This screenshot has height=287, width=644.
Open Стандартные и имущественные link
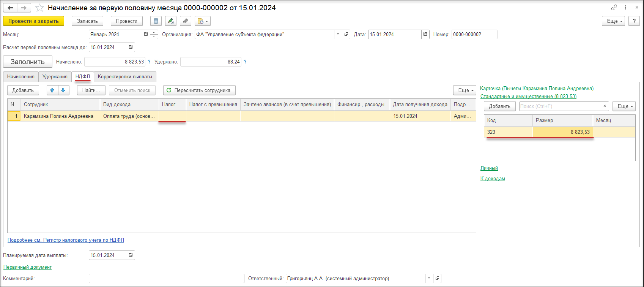click(528, 96)
